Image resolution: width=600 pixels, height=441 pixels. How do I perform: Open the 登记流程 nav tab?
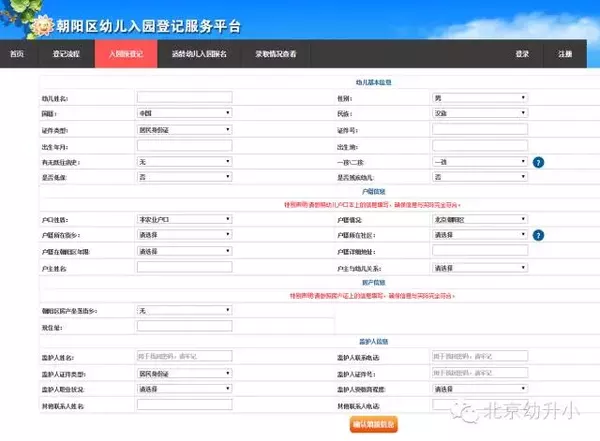click(66, 53)
